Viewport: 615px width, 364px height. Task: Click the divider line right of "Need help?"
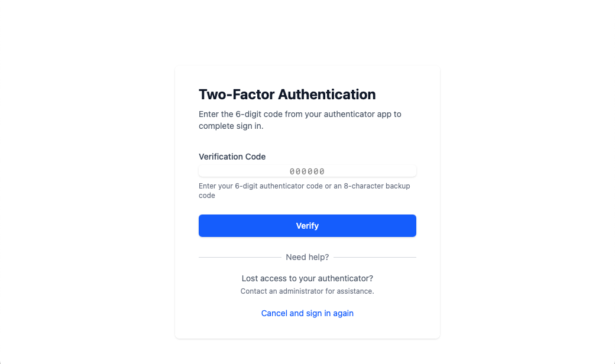(x=375, y=258)
